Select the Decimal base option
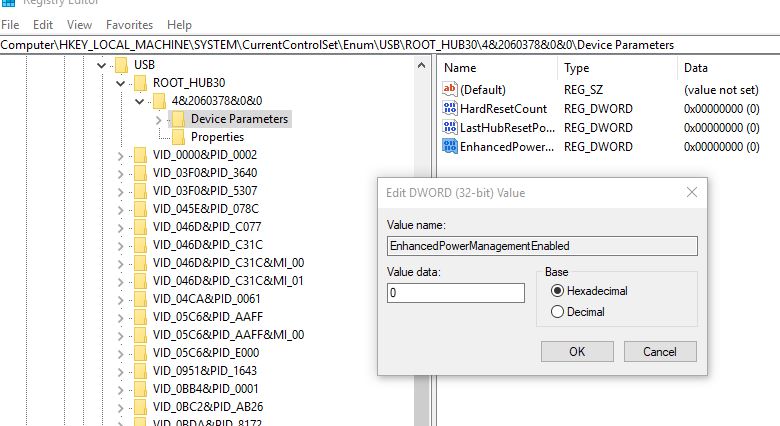 click(x=557, y=312)
